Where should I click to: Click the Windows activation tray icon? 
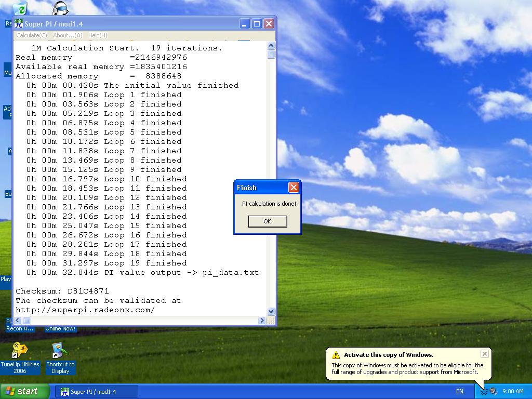(484, 391)
